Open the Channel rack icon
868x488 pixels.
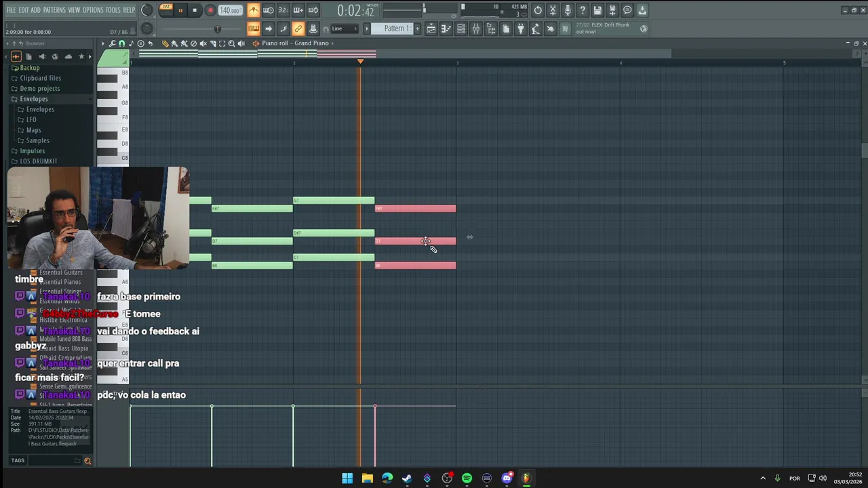(461, 28)
